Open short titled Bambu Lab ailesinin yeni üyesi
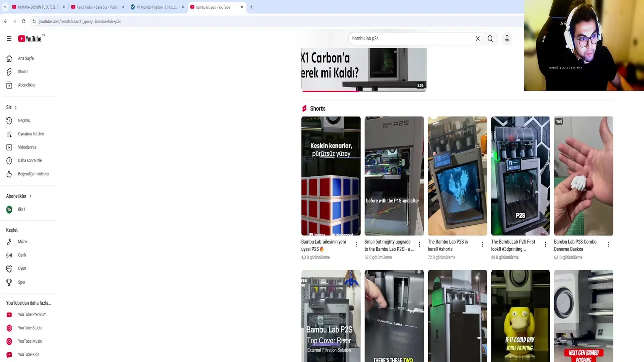The height and width of the screenshot is (362, 644). (x=325, y=245)
